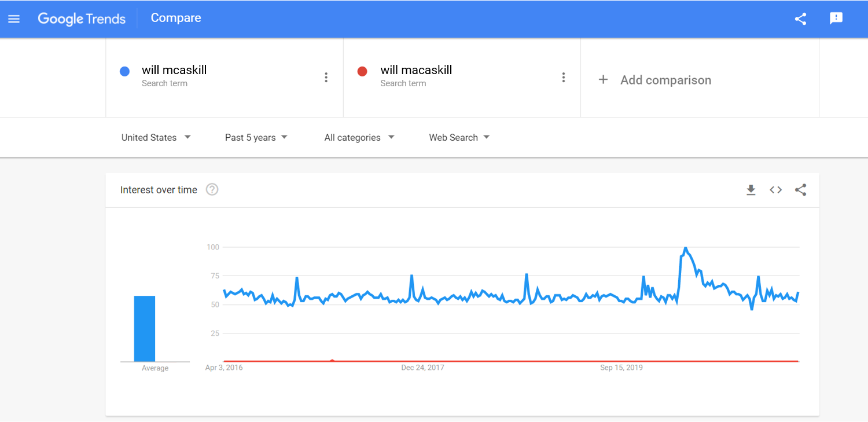Screen dimensions: 868x422
Task: Click the red dot beside will macaskill
Action: pos(362,71)
